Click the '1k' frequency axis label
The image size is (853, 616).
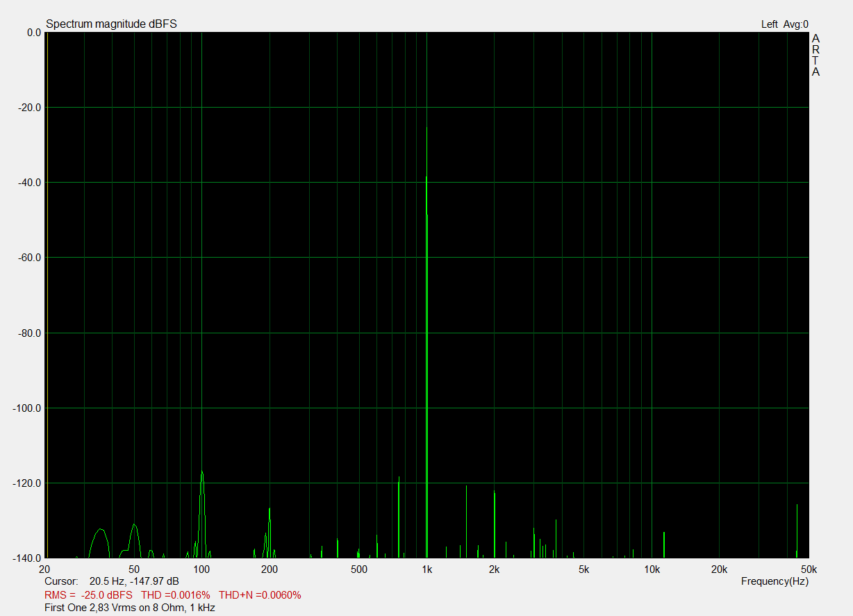426,569
